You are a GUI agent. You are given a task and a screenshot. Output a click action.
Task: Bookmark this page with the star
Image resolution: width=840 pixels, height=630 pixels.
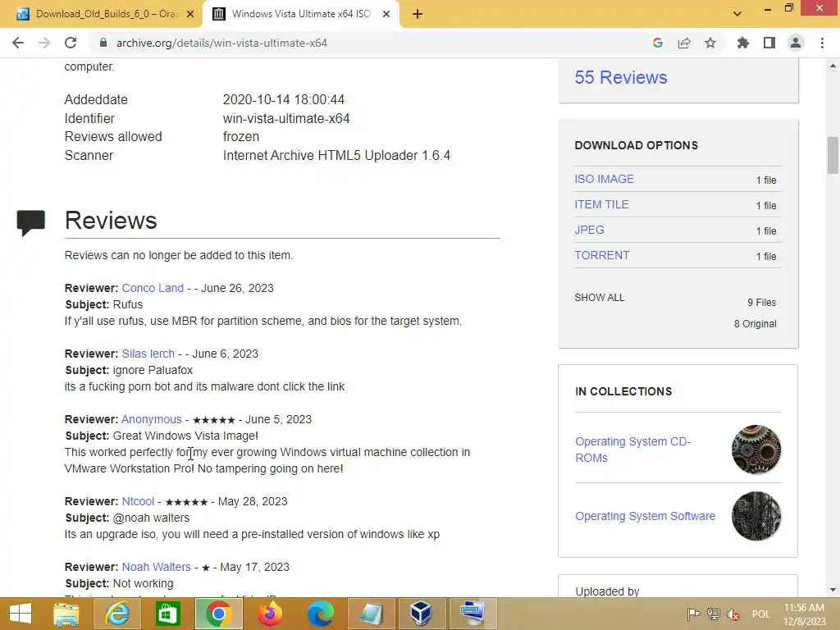coord(710,43)
